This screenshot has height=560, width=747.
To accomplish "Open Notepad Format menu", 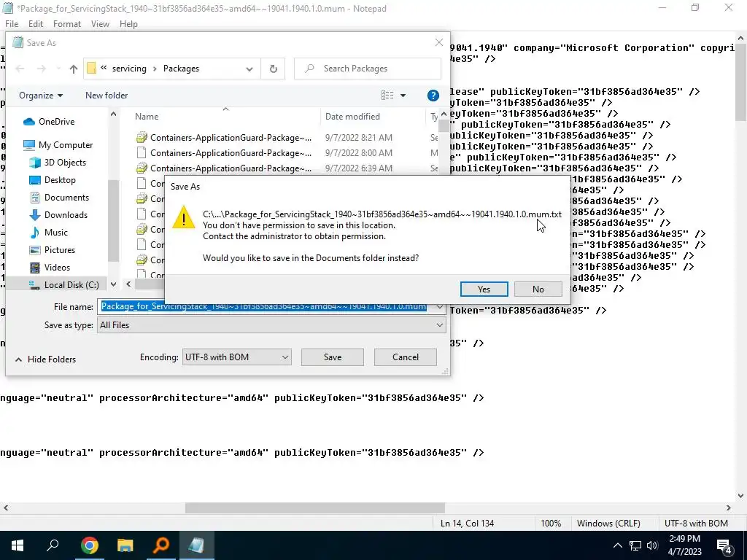I will point(66,24).
